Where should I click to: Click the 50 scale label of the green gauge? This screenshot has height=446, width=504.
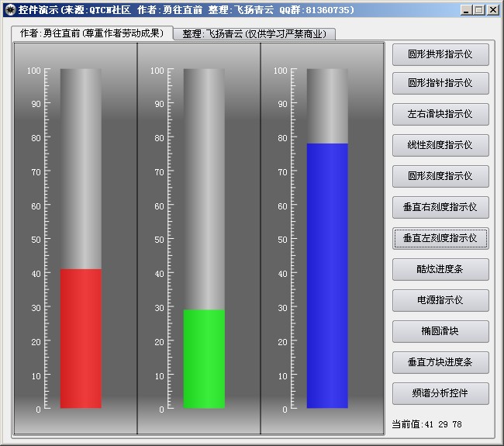point(160,240)
